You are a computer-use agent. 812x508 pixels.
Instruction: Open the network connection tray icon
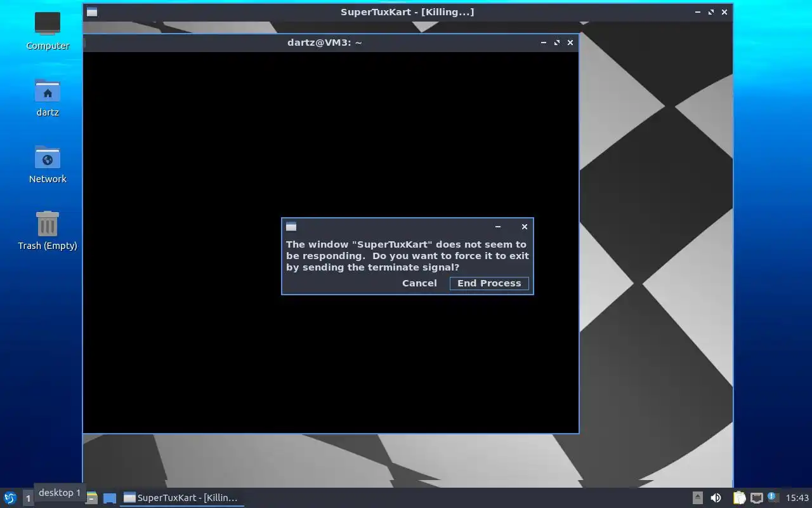[756, 498]
